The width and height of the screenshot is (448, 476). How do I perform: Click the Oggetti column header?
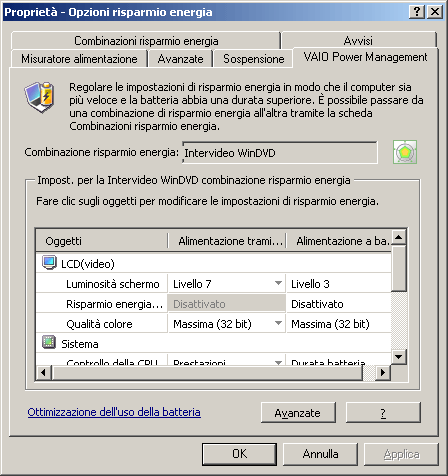click(x=101, y=241)
